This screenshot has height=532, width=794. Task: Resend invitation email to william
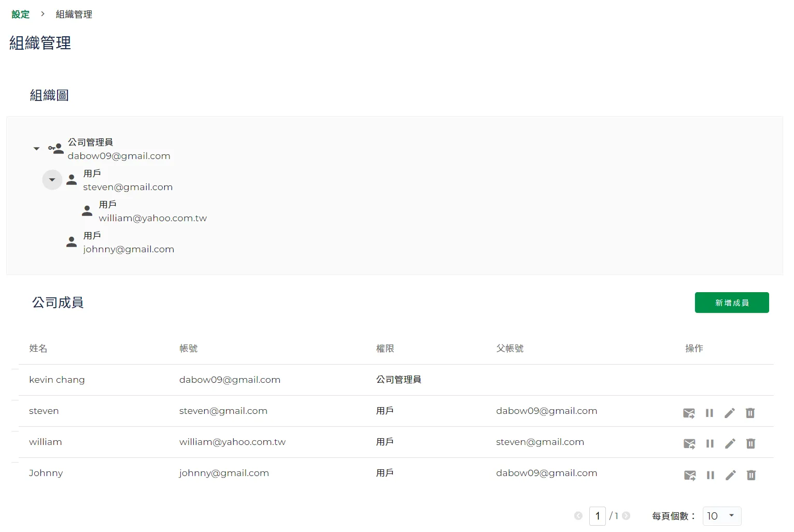pyautogui.click(x=689, y=444)
